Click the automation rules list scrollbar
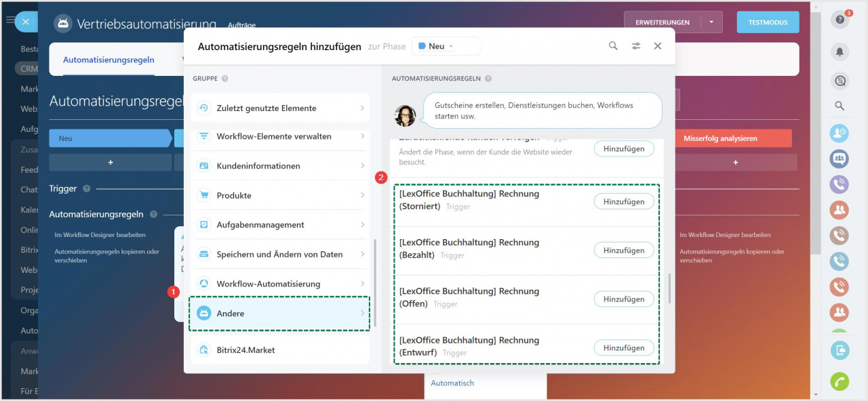This screenshot has height=401, width=868. point(669,288)
